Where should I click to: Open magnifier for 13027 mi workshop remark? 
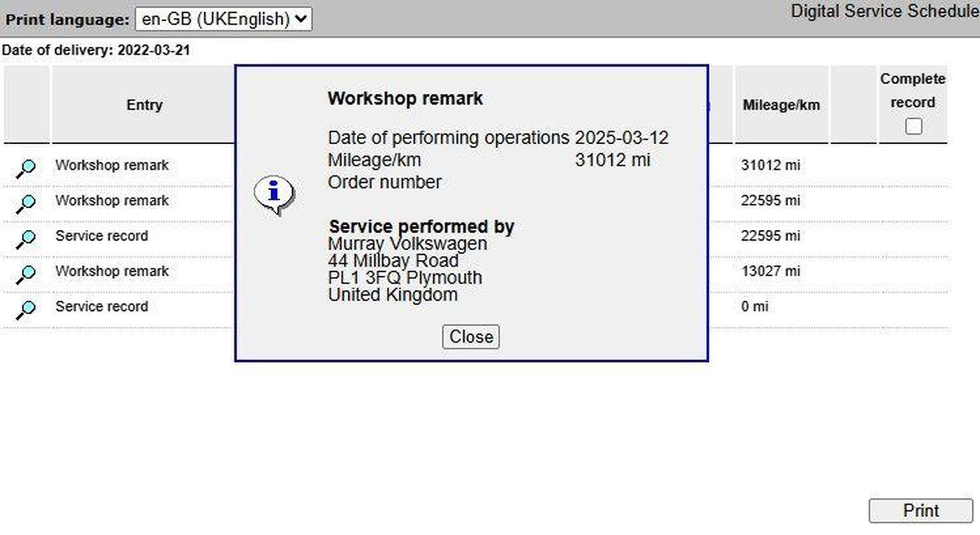coord(26,274)
